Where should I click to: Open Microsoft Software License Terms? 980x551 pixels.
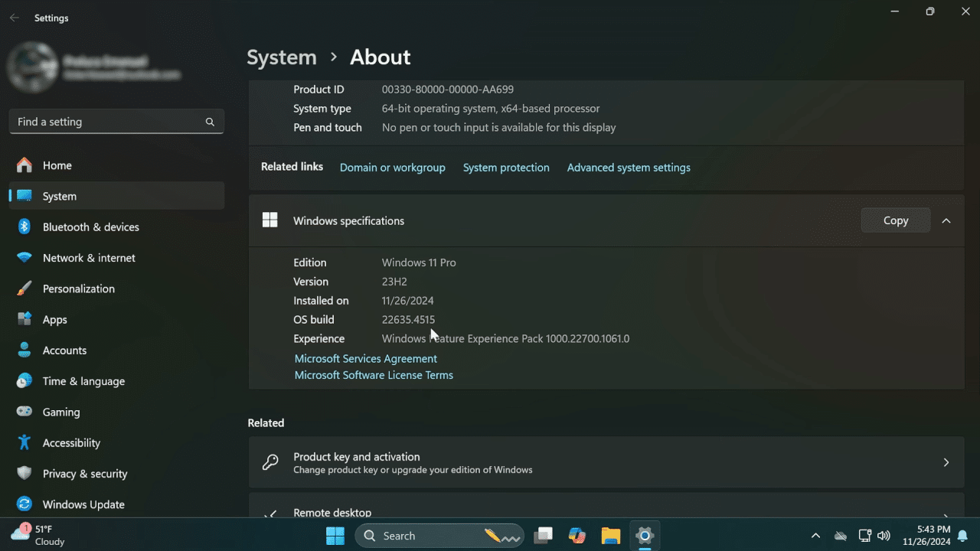pos(374,375)
